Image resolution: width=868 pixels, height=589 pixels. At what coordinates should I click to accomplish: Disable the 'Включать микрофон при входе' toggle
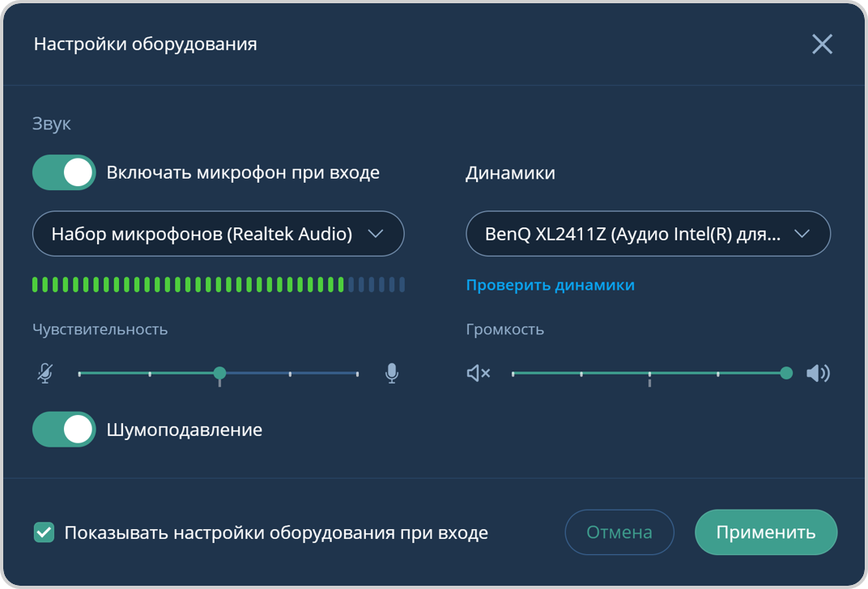click(63, 172)
